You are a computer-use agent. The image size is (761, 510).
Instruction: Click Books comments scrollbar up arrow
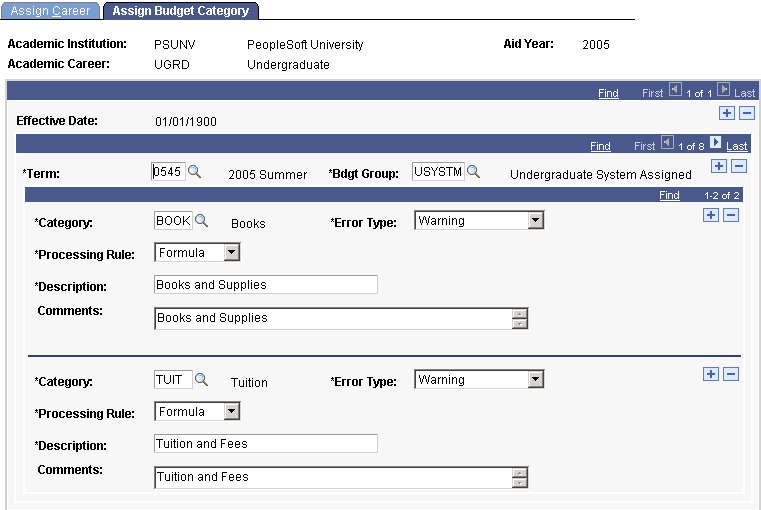519,313
